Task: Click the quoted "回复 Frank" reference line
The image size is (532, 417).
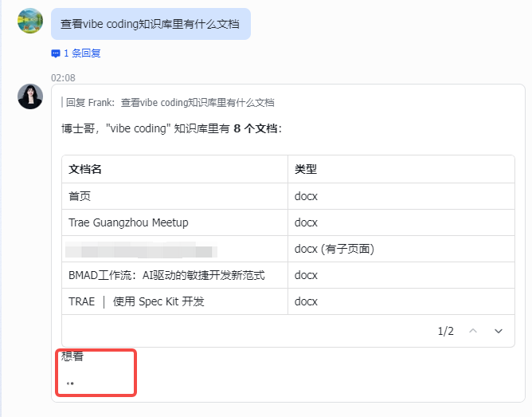Action: pyautogui.click(x=170, y=102)
